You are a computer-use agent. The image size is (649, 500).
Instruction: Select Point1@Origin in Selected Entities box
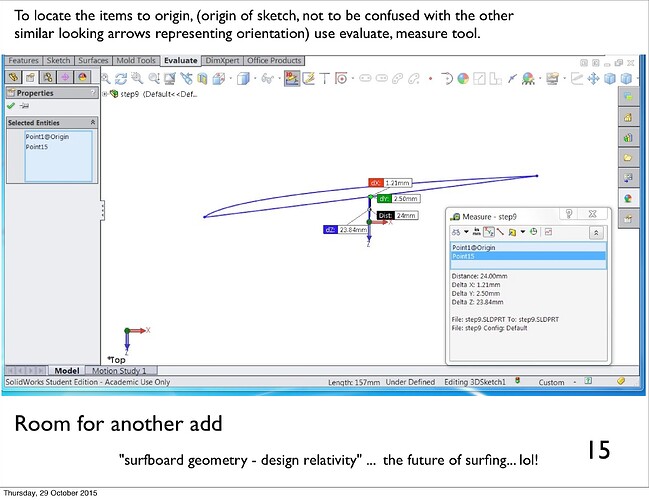45,136
